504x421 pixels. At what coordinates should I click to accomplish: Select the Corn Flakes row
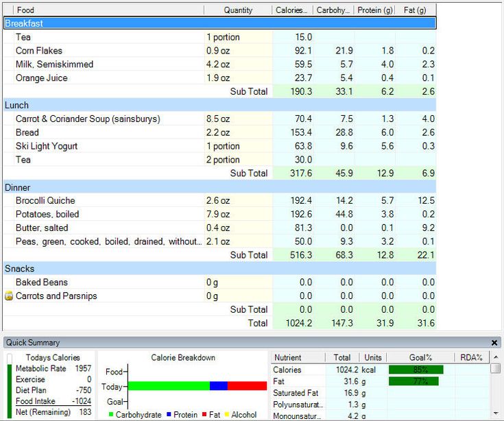tap(220, 51)
